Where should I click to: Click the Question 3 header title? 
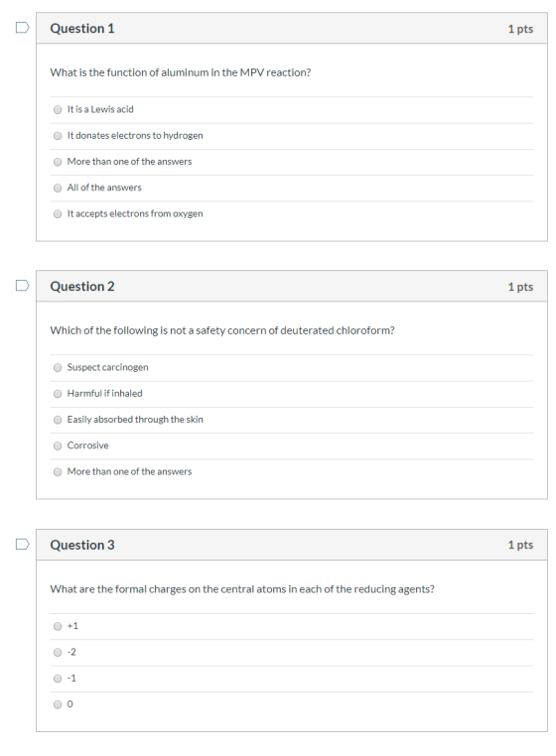coord(82,545)
